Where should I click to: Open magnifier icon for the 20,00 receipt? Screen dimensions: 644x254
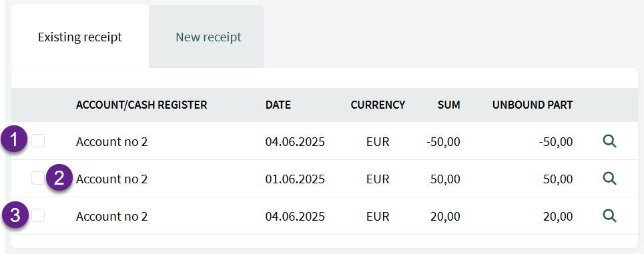click(609, 215)
